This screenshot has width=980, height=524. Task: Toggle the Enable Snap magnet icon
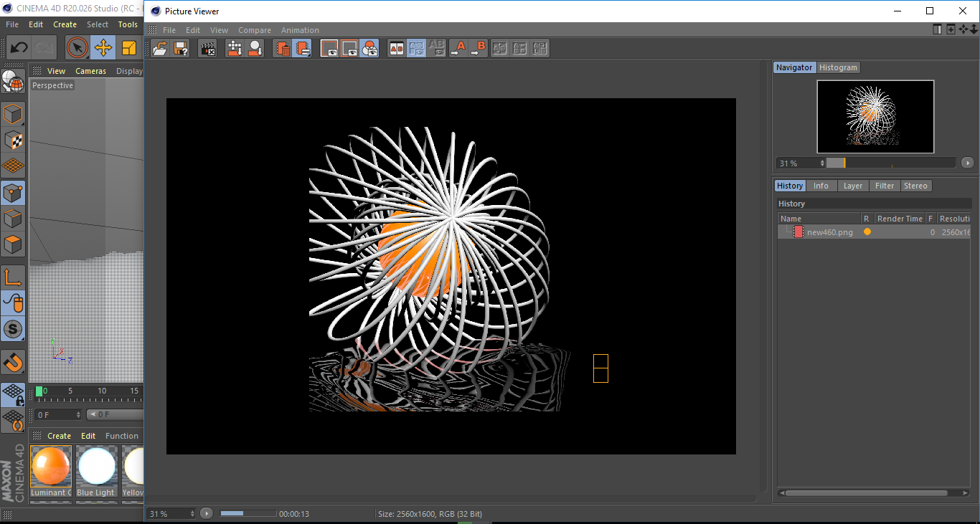click(13, 362)
